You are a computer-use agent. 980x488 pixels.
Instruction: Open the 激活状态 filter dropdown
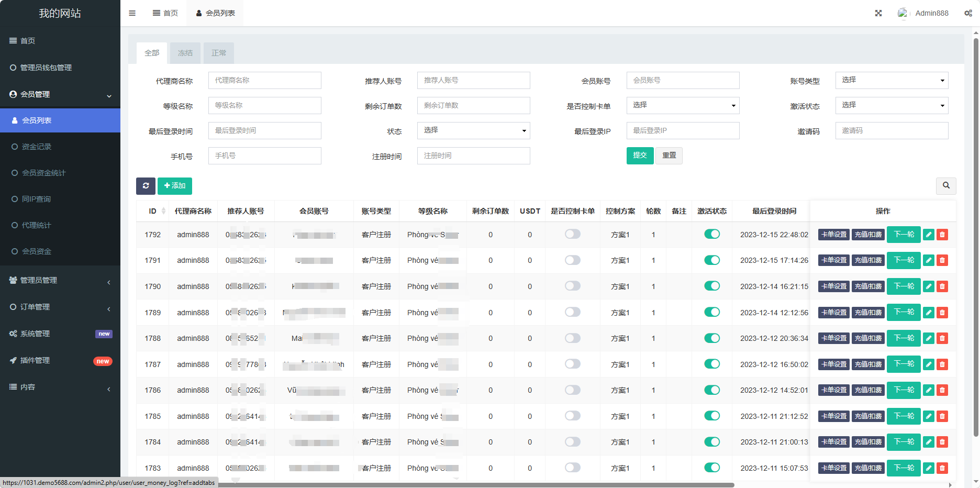[892, 105]
